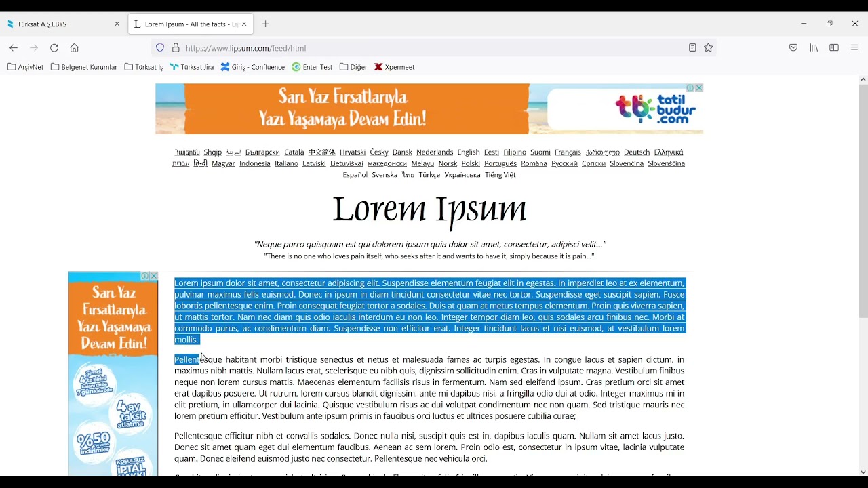Click the forward navigation arrow

tap(34, 48)
